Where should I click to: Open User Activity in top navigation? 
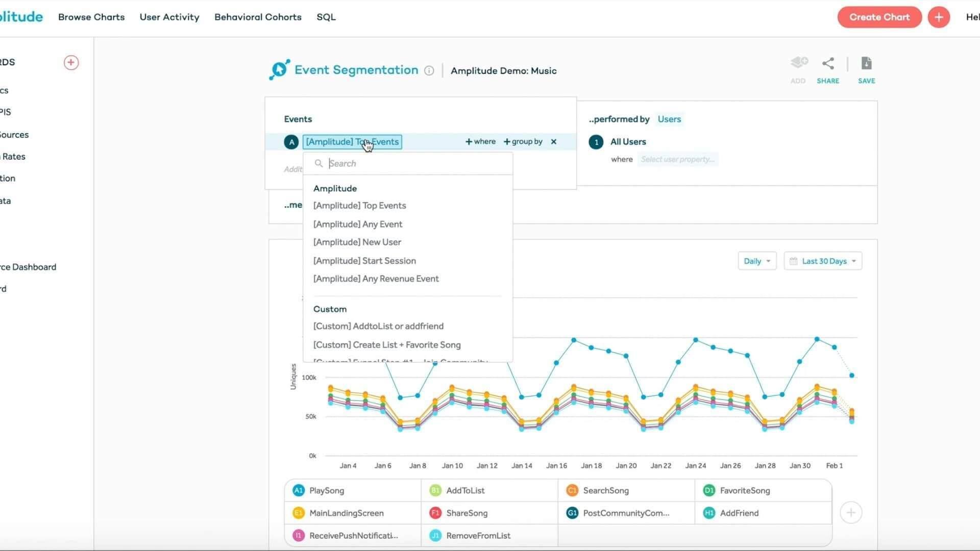pos(169,17)
